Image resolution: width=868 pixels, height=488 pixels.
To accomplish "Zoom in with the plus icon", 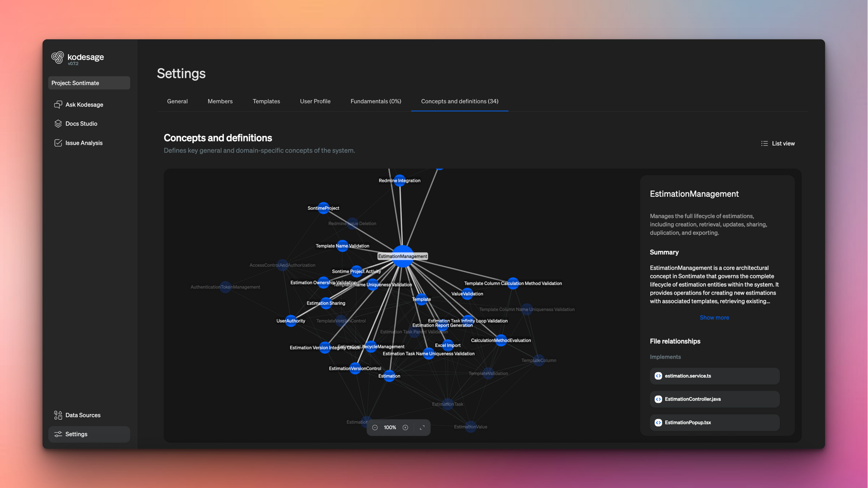I will click(406, 427).
